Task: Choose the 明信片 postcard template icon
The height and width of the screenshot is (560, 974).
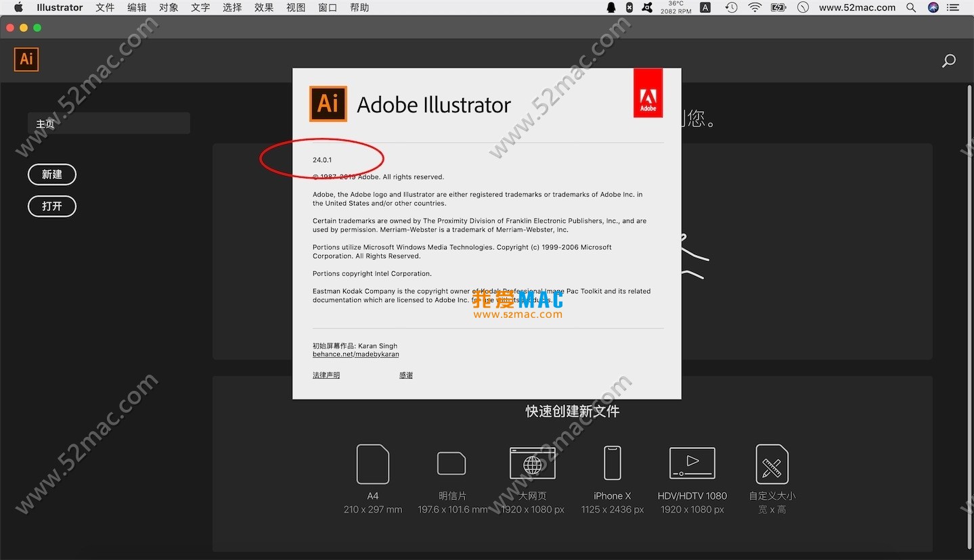Action: [451, 464]
